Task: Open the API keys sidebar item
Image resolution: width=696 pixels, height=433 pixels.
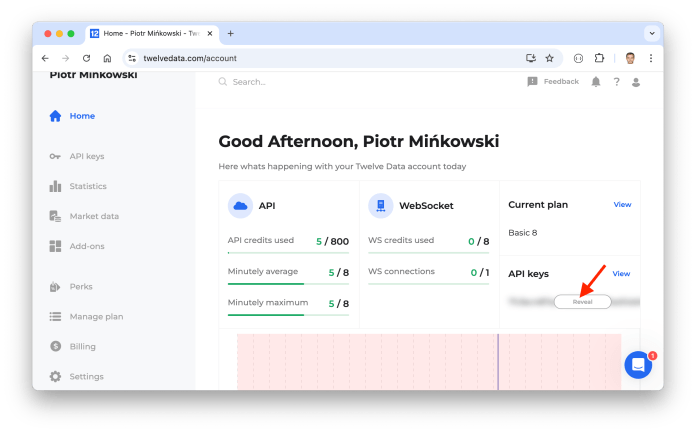Action: [86, 156]
